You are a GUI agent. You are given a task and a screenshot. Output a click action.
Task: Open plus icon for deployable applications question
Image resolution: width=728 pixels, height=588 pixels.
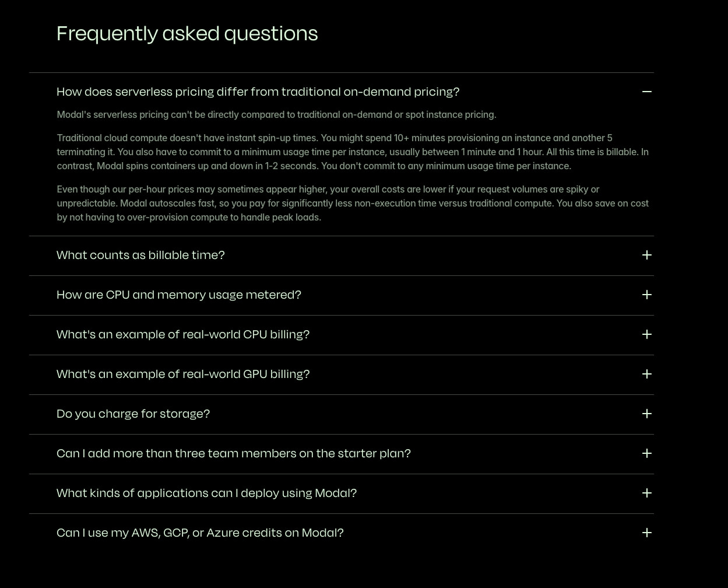pyautogui.click(x=646, y=493)
